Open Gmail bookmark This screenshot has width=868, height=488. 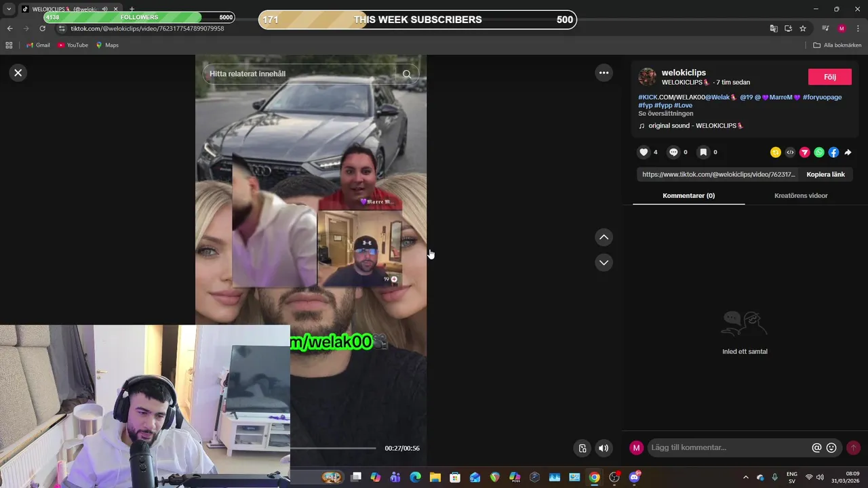point(38,45)
